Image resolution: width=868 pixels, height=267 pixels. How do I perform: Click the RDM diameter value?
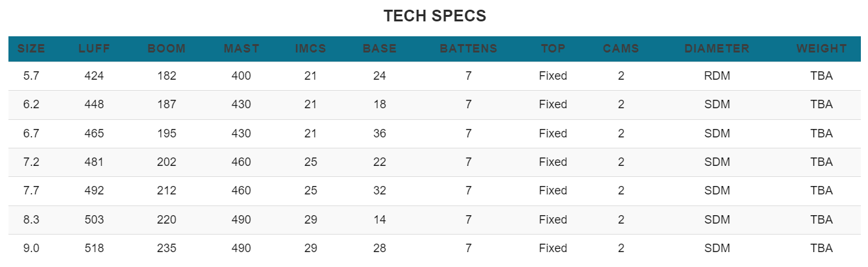click(717, 76)
